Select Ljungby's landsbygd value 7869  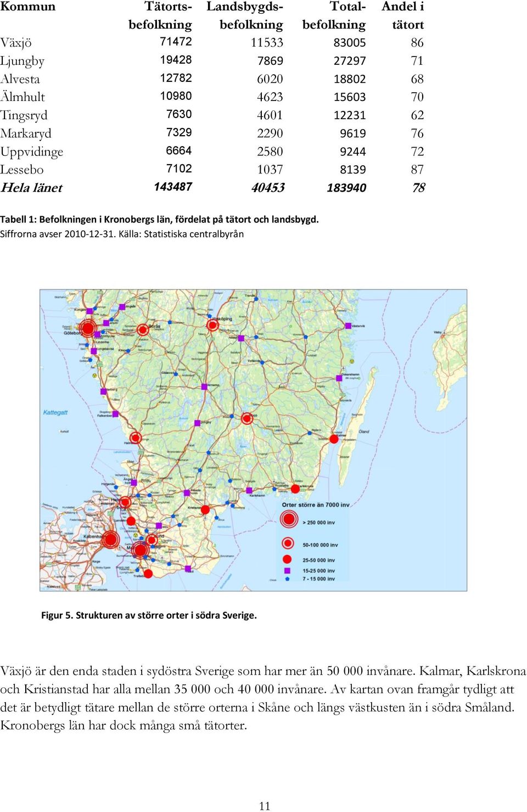(270, 61)
